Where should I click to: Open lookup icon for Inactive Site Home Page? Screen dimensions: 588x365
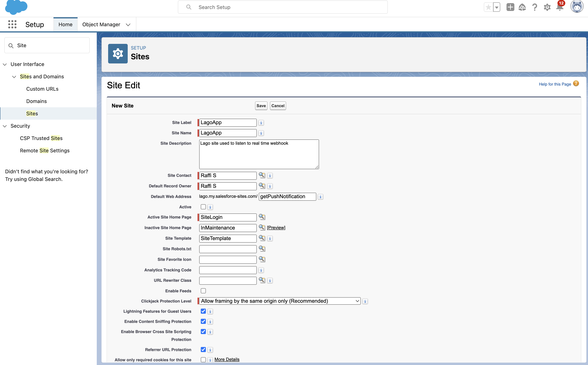(x=262, y=227)
